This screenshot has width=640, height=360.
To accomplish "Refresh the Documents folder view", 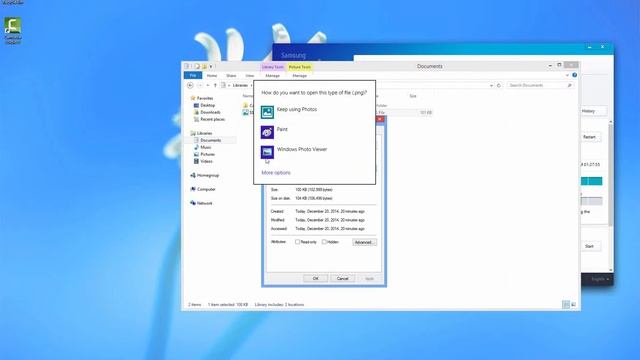I will [x=499, y=85].
